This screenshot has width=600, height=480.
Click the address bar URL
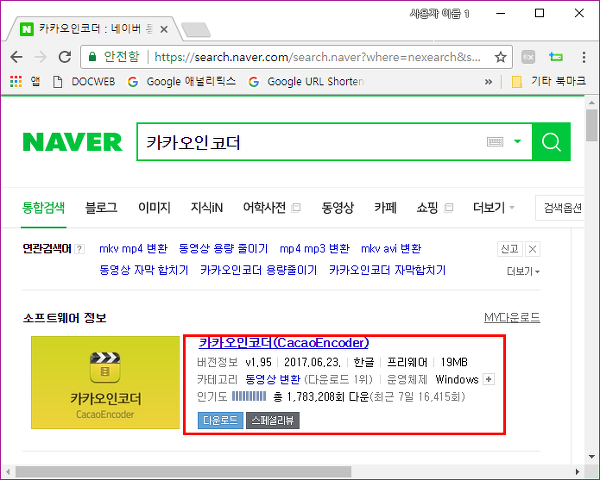pyautogui.click(x=317, y=57)
